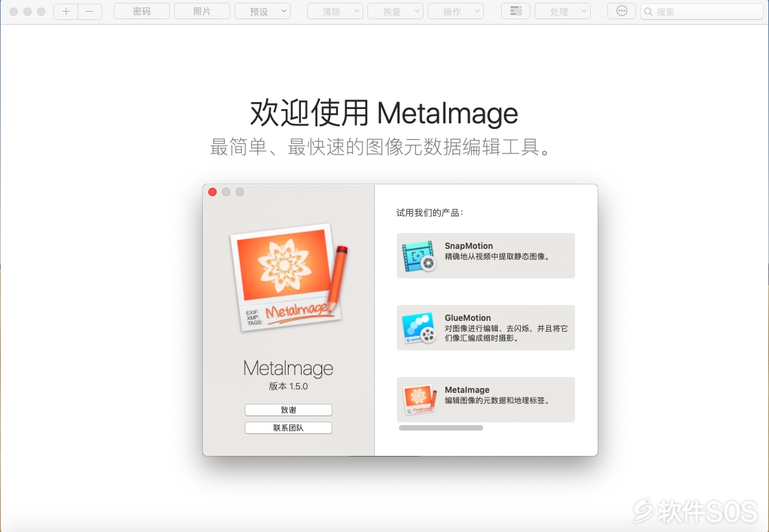Click the 密码 toolbar button
This screenshot has width=769, height=532.
pos(142,11)
